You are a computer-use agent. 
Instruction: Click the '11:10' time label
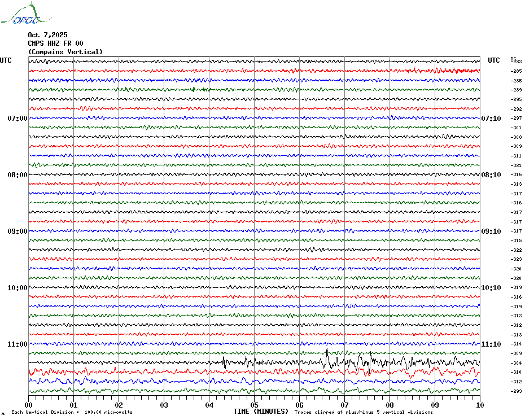tap(491, 344)
